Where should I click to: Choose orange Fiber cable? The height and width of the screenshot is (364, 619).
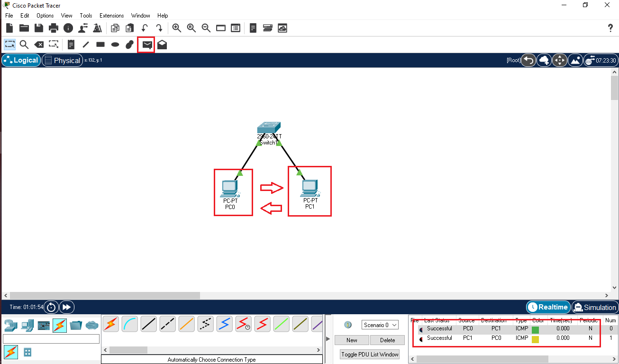point(187,324)
